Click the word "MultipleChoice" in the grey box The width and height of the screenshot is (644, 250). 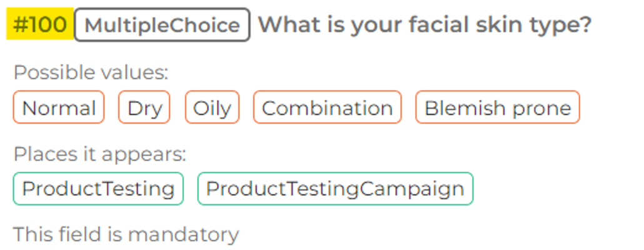coord(162,25)
